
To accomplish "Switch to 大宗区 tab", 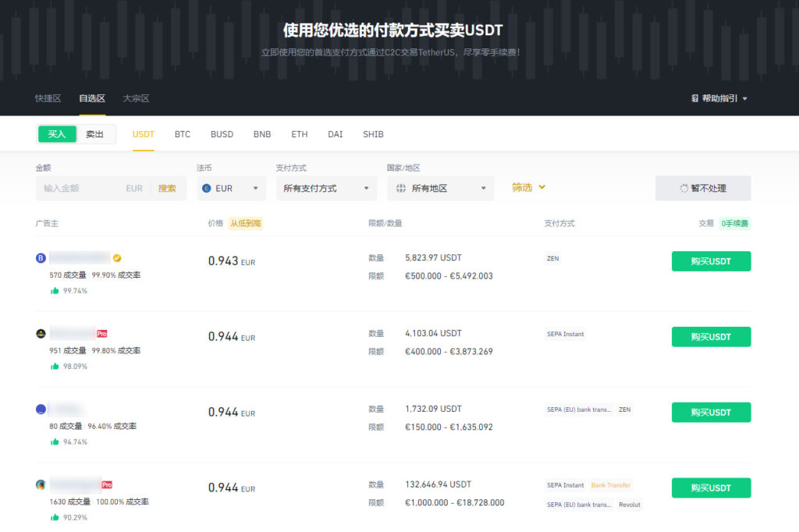I will click(136, 98).
